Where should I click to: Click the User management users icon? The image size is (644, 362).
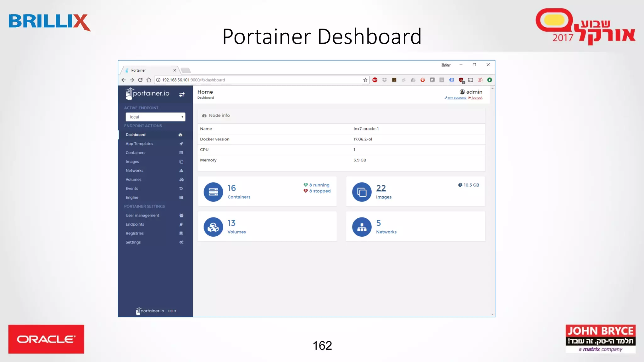[181, 215]
